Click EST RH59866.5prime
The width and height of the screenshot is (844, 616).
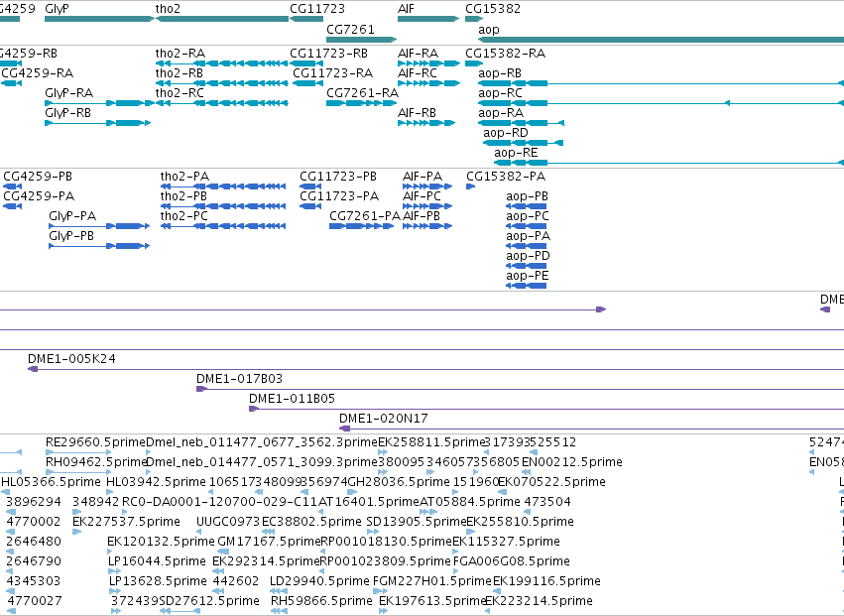279,611
